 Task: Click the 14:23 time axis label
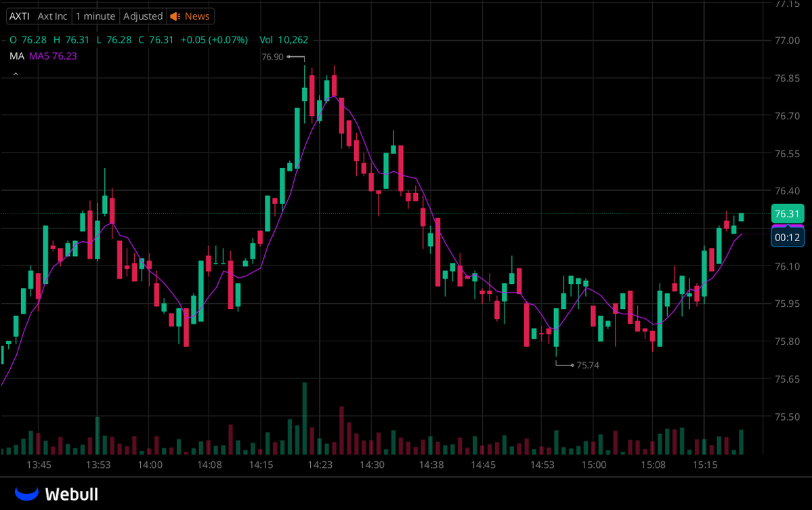tap(320, 465)
